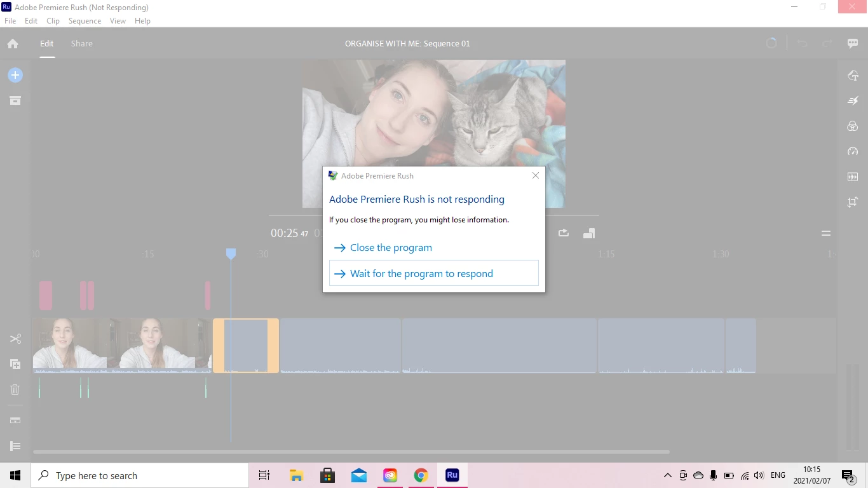
Task: Click the aspect ratio/fit icon next to the loop icon
Action: pos(589,233)
